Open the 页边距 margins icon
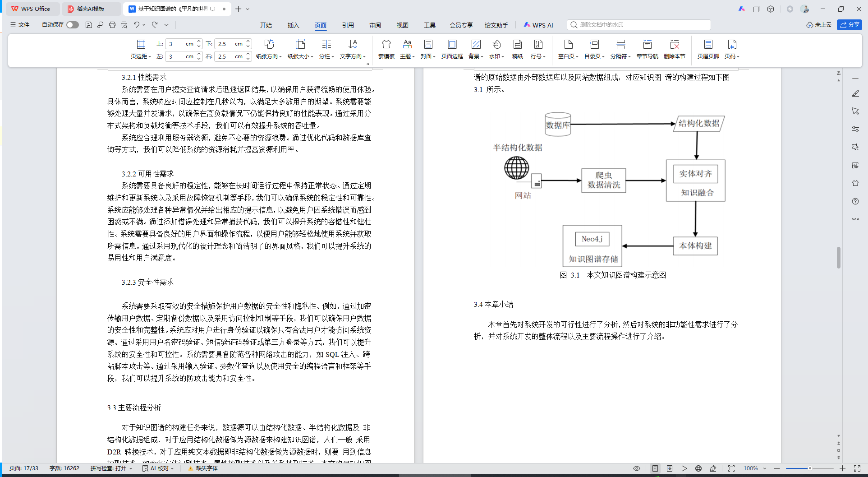Viewport: 868px width, 477px height. coord(141,44)
